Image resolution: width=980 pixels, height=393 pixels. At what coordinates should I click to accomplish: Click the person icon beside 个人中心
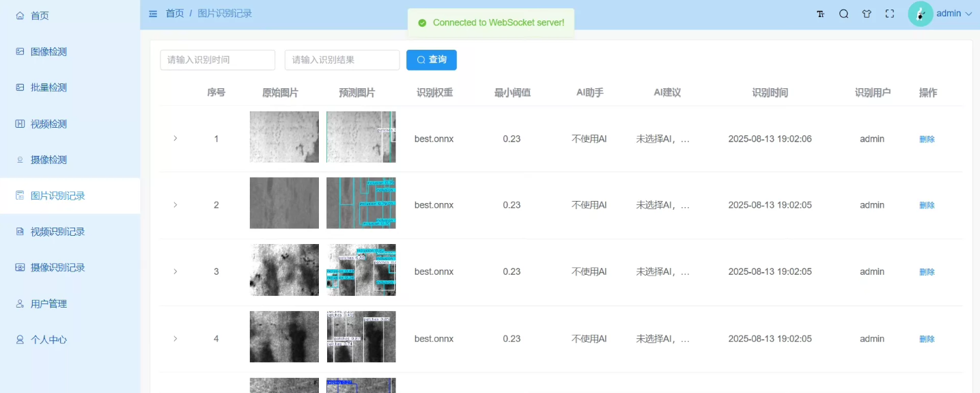pos(20,340)
